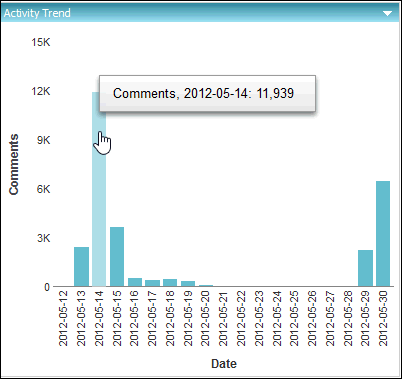Click the 2012-05-23 date label

[259, 318]
